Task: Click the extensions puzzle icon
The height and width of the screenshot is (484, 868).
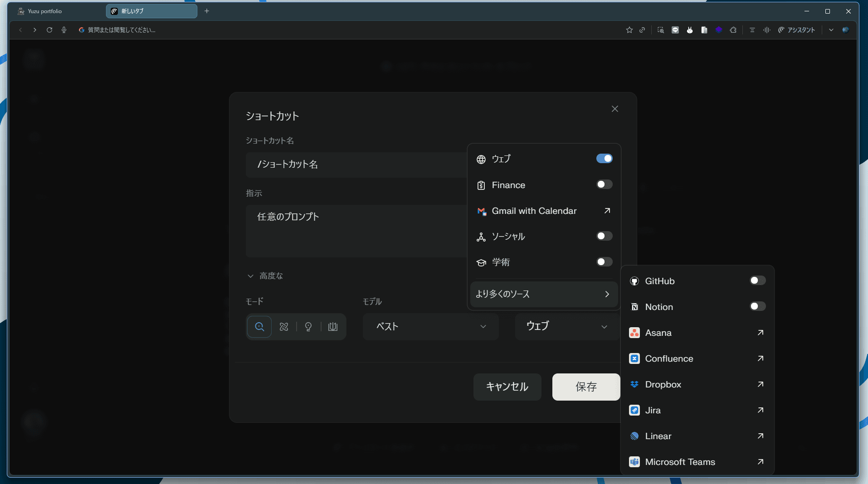Action: pos(733,30)
